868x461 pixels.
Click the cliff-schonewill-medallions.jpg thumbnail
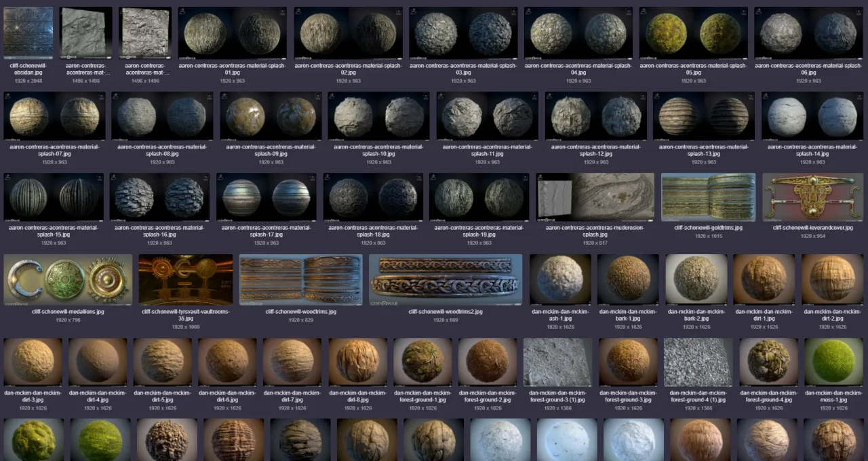pos(68,279)
